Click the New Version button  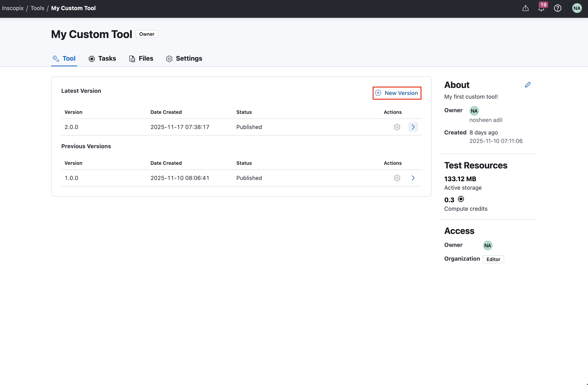coord(397,93)
